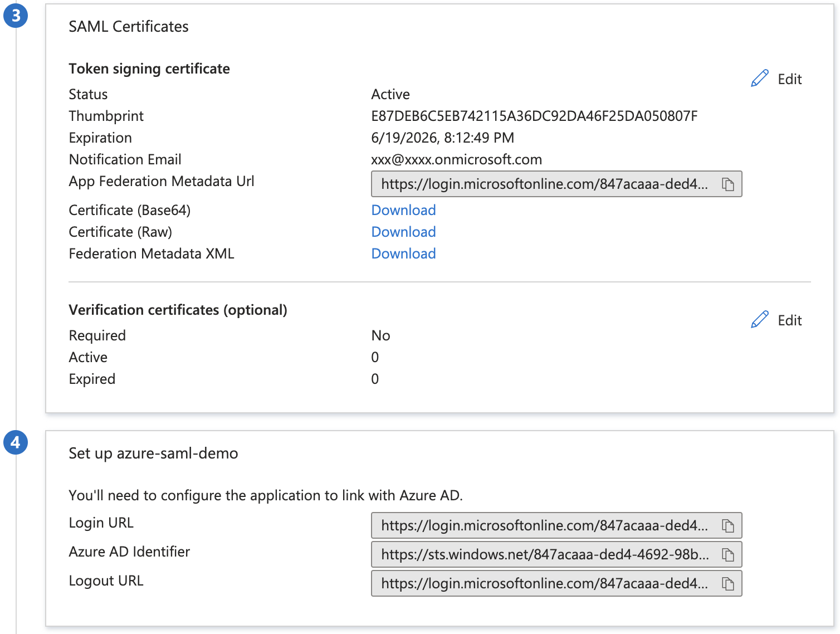Click inside App Federation Metadata Url field
Viewport: 840px width, 634px height.
544,184
